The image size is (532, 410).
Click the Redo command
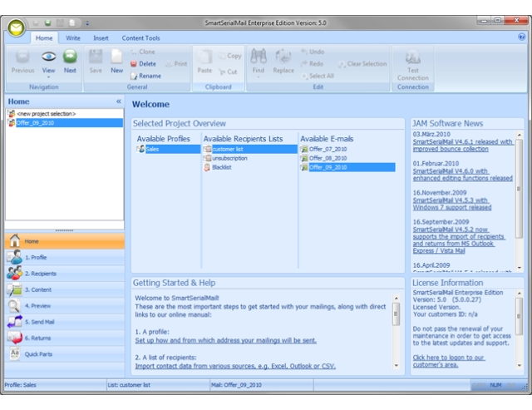coord(312,64)
